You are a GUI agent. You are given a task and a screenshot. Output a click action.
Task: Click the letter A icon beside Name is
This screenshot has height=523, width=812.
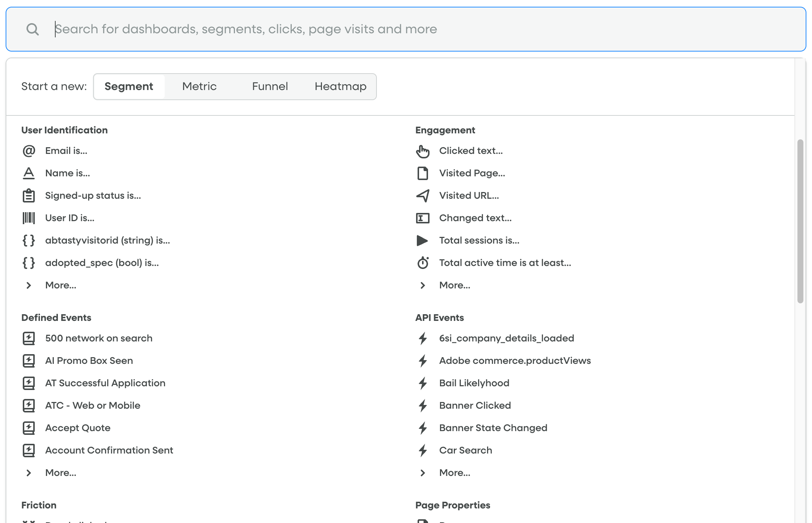(x=29, y=173)
